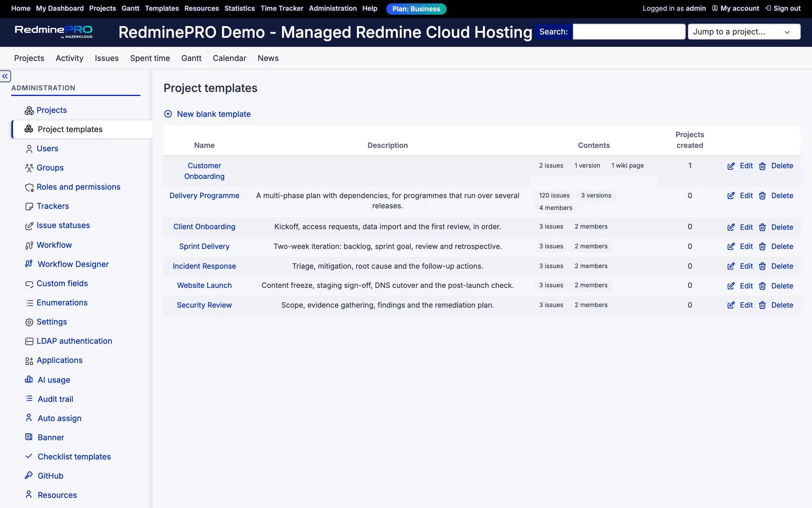Click the Plan: Business badge
812x508 pixels.
point(416,9)
